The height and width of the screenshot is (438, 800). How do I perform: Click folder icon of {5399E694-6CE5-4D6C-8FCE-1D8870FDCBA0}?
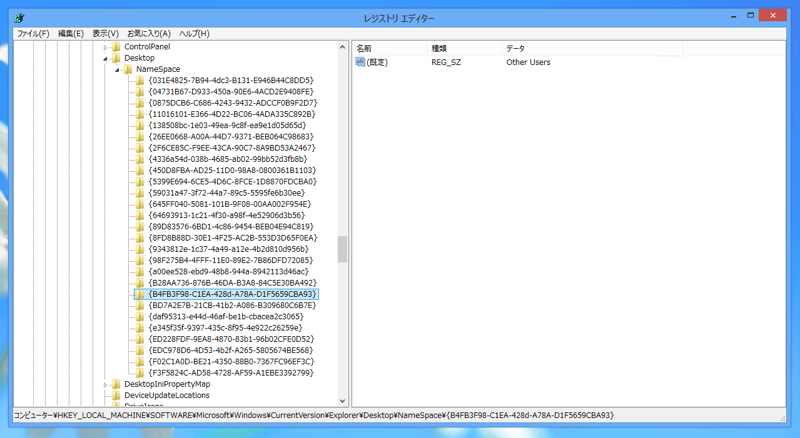tap(140, 182)
